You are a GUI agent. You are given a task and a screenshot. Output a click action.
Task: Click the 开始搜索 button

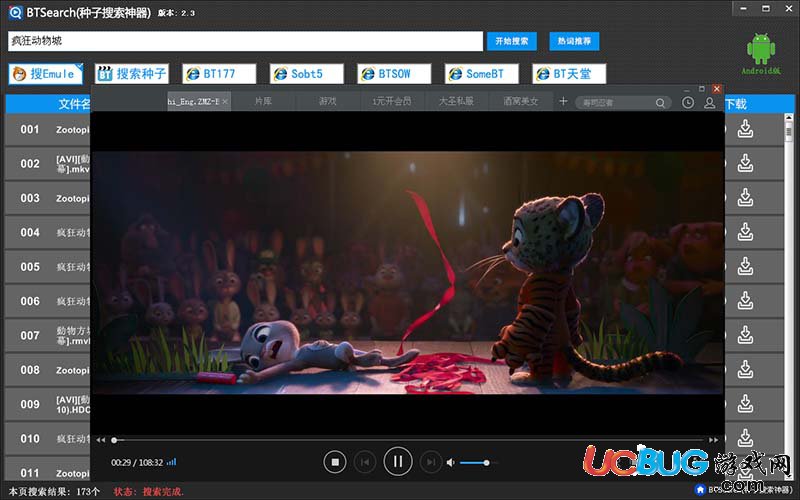point(512,41)
